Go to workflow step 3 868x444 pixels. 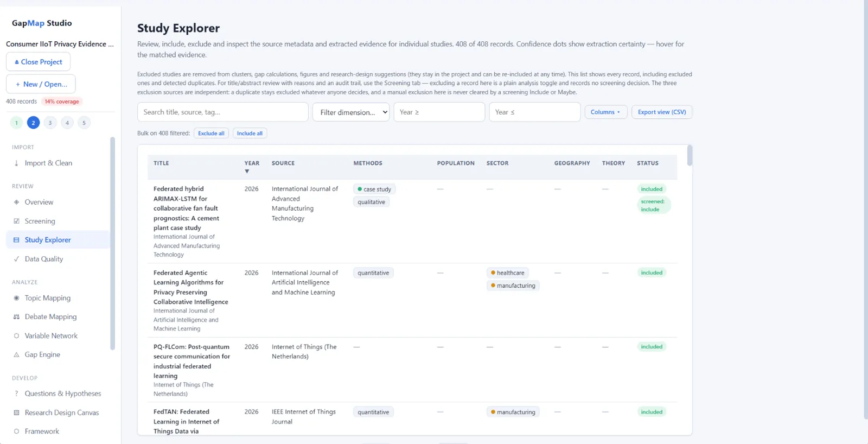[50, 123]
